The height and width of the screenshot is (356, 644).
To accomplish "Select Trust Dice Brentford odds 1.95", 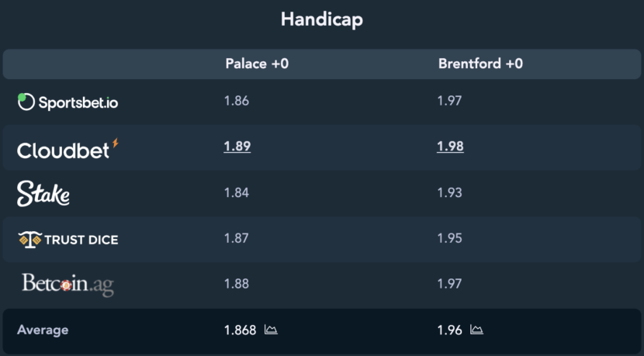I will [x=450, y=238].
